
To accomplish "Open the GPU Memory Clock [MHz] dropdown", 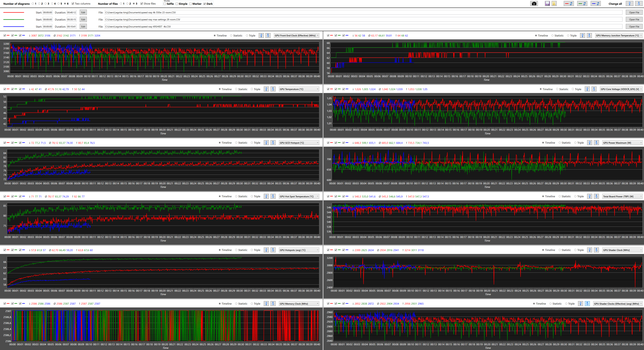I will tap(299, 304).
